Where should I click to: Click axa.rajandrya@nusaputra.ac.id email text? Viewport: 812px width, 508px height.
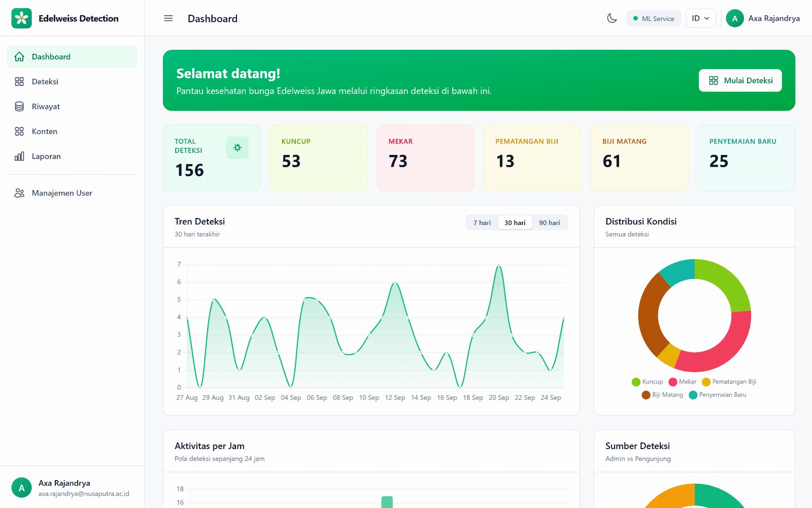[84, 494]
